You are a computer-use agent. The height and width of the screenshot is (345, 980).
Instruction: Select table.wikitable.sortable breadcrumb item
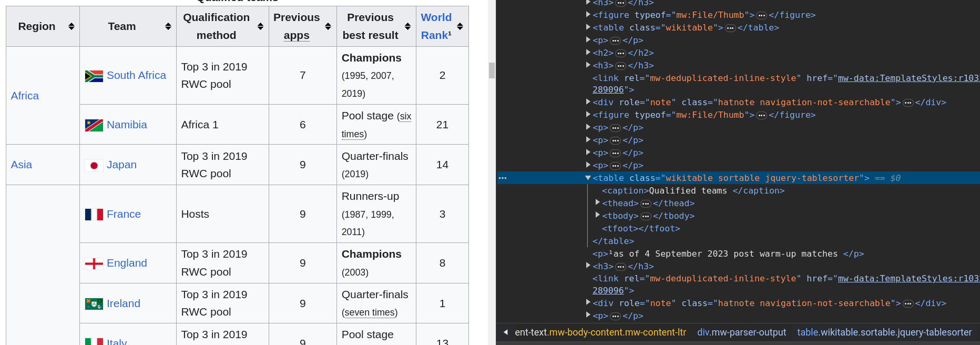(884, 332)
